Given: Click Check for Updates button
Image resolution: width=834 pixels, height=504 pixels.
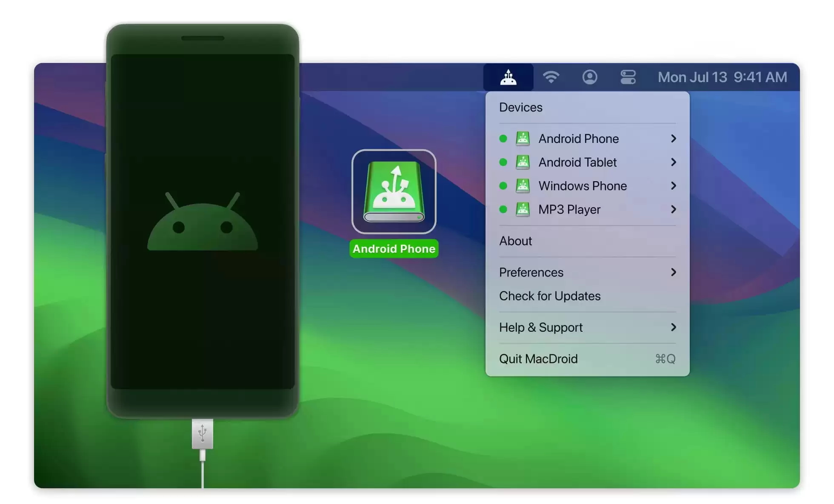Looking at the screenshot, I should pos(549,296).
